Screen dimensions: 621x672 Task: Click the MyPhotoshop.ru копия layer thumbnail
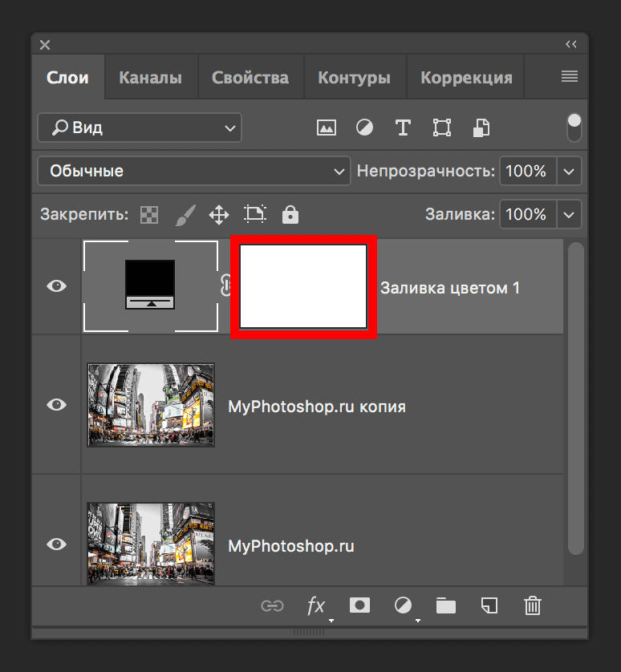tap(151, 405)
